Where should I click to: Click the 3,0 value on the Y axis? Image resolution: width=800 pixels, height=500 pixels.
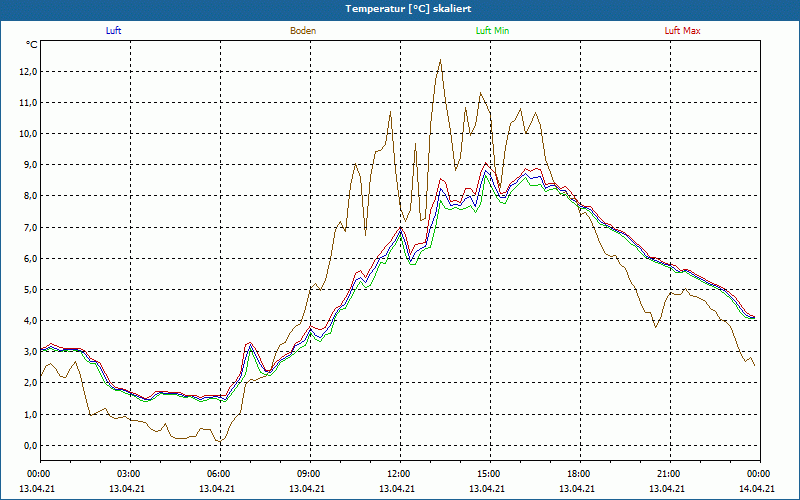pyautogui.click(x=30, y=352)
